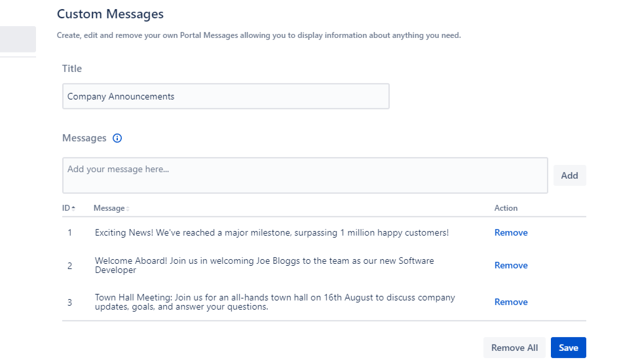The height and width of the screenshot is (364, 640).
Task: Sort the table by Message column
Action: tap(109, 208)
